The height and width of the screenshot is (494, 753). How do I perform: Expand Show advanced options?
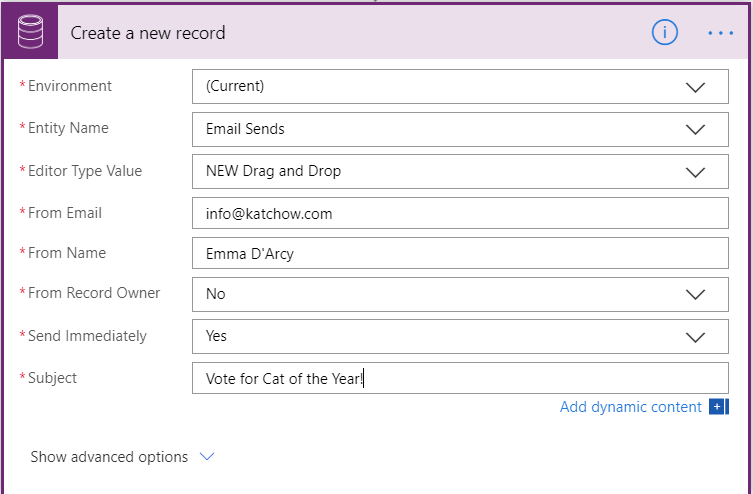tap(109, 457)
